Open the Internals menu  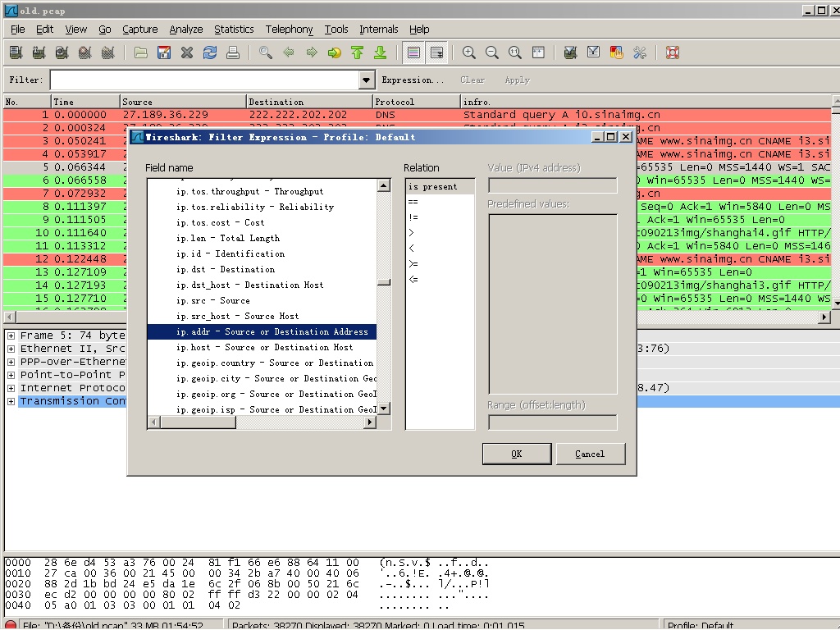378,30
